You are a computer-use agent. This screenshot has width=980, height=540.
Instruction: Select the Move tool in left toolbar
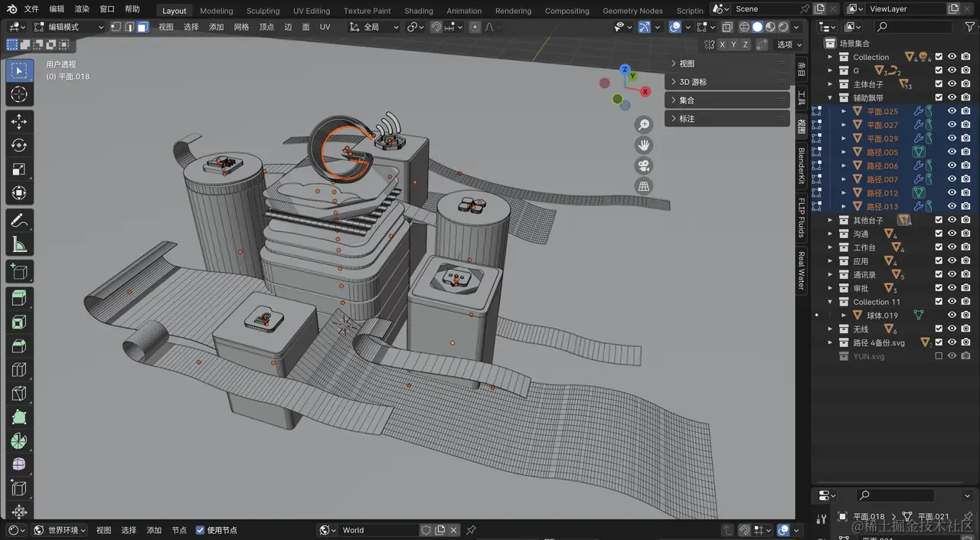[x=19, y=121]
